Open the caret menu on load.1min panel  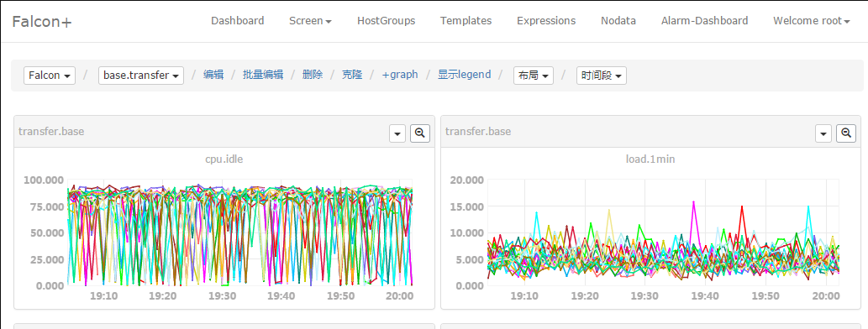tap(823, 133)
